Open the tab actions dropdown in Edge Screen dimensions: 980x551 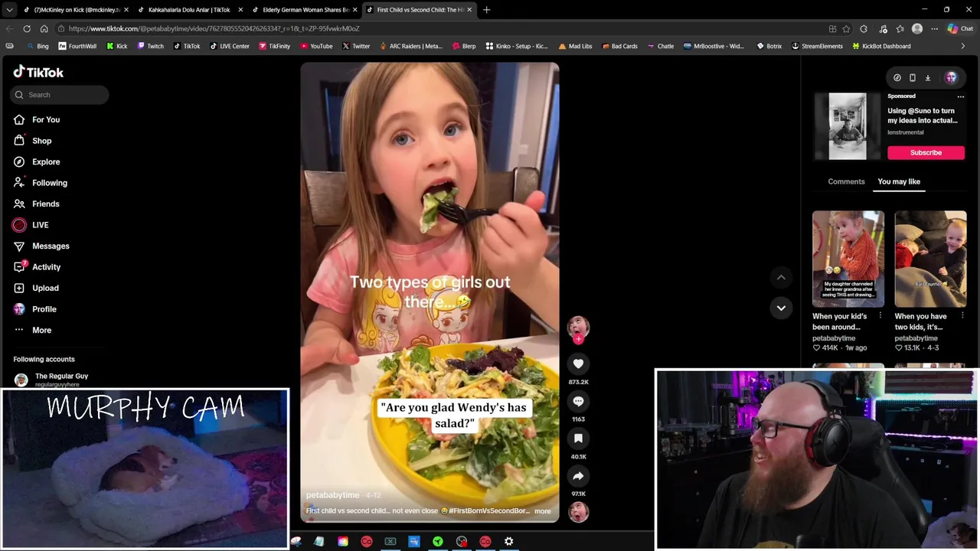tap(9, 10)
